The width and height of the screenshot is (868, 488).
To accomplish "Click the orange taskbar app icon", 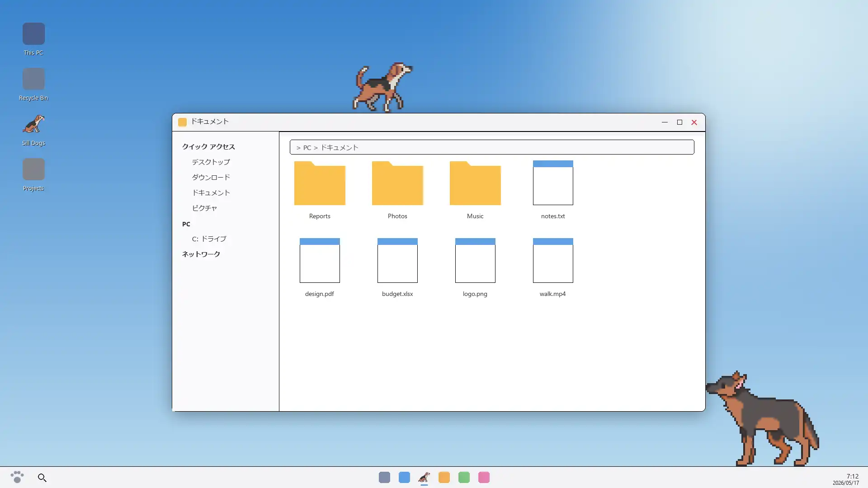I will click(444, 477).
